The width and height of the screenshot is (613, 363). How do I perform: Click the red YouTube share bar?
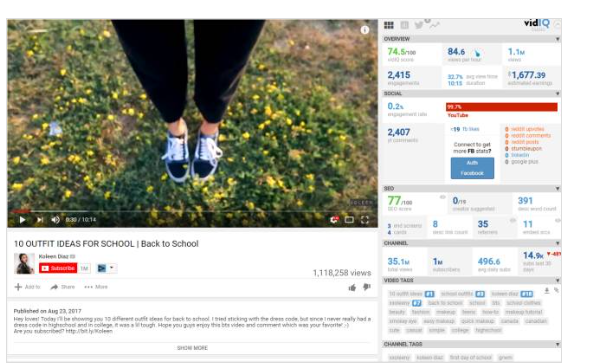click(502, 107)
